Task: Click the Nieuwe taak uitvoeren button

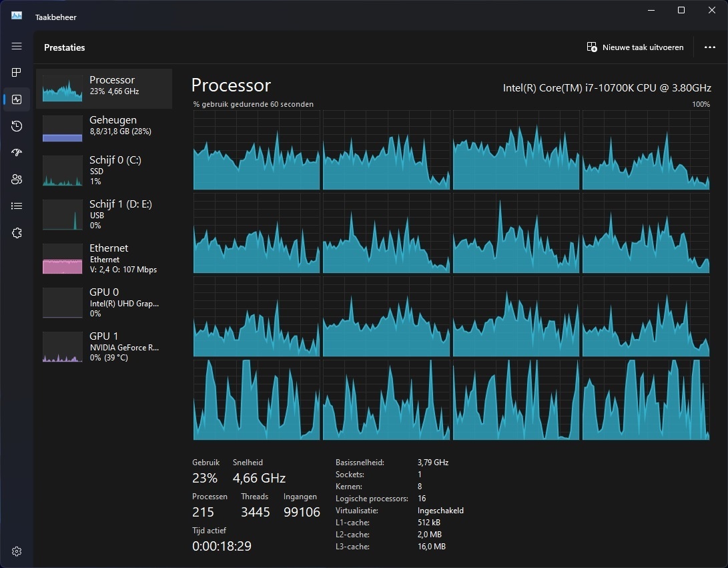Action: [635, 47]
